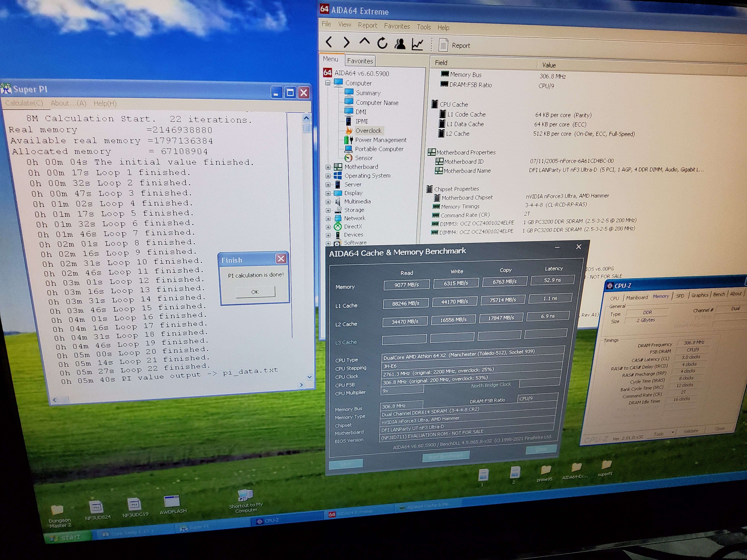Click the AIDA64 back navigation arrow
Image resolution: width=747 pixels, height=560 pixels.
tap(329, 42)
